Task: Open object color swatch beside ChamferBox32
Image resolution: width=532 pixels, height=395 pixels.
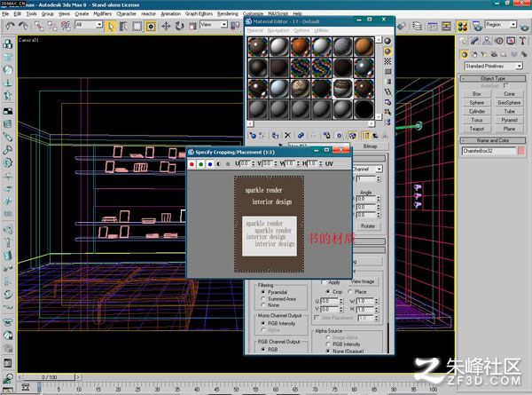Action: point(521,151)
